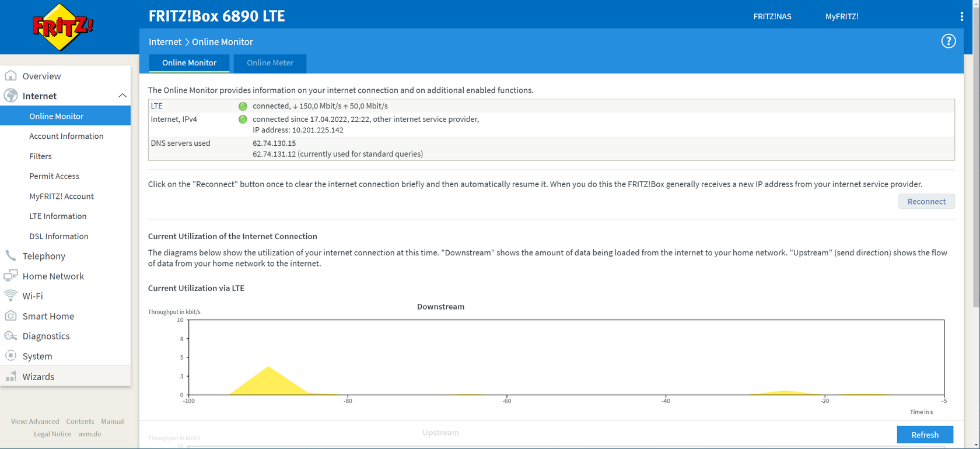Open the Filters page

pos(40,156)
